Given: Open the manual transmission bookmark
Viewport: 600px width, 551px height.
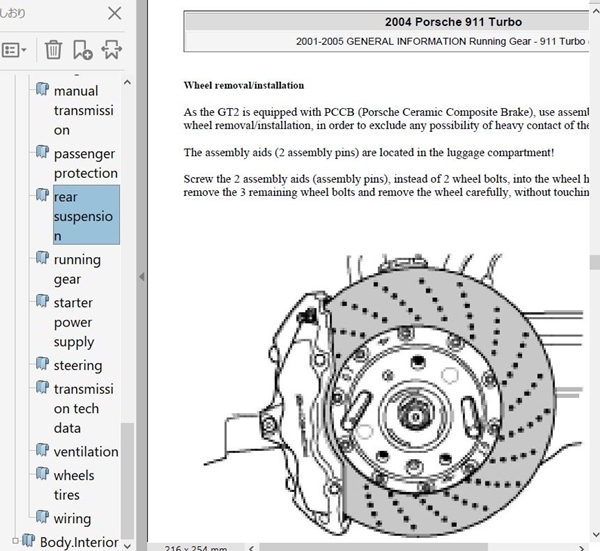Looking at the screenshot, I should (84, 111).
